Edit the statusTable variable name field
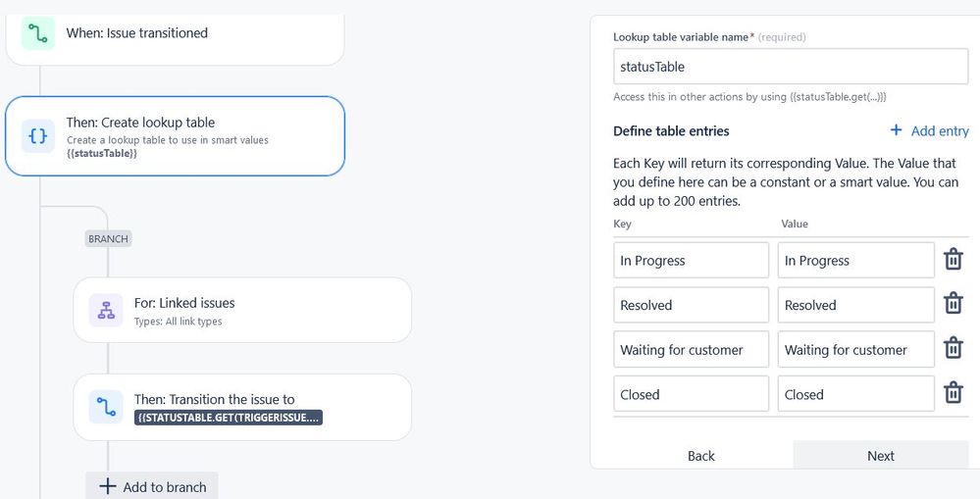This screenshot has width=980, height=499. 791,67
